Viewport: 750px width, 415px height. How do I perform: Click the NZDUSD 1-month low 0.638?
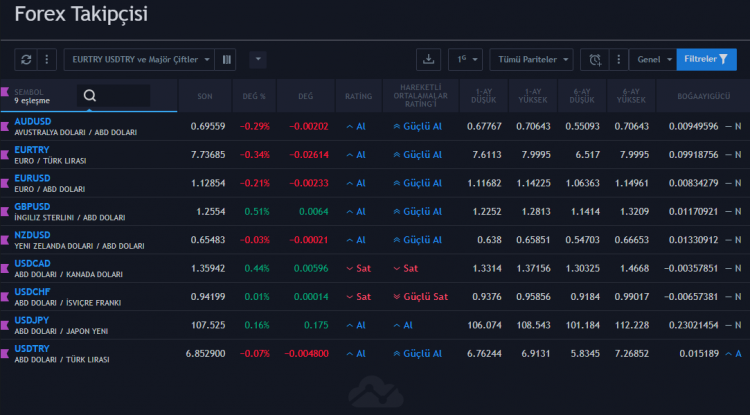pyautogui.click(x=489, y=240)
